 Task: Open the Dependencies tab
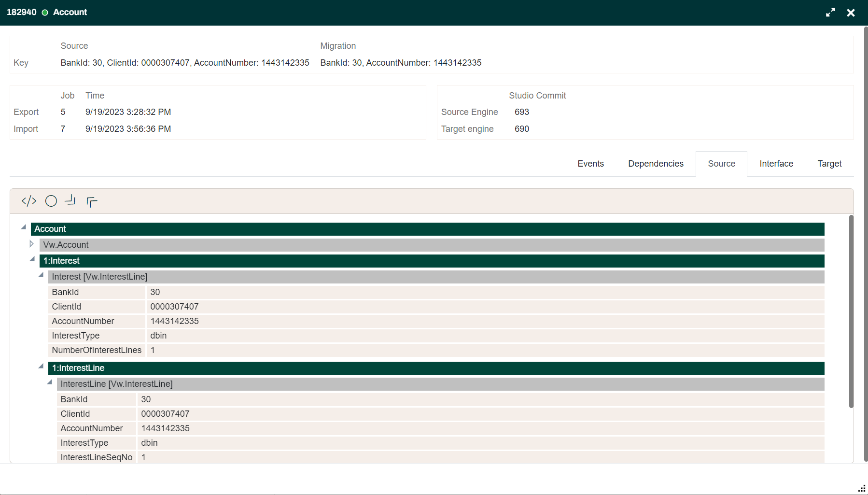(656, 164)
